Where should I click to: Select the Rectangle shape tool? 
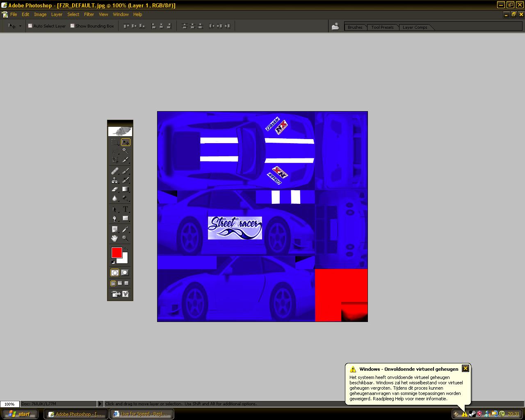(126, 218)
